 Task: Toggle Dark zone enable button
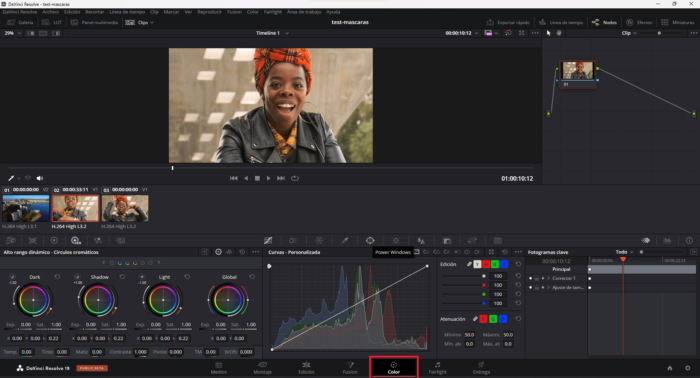coord(12,277)
